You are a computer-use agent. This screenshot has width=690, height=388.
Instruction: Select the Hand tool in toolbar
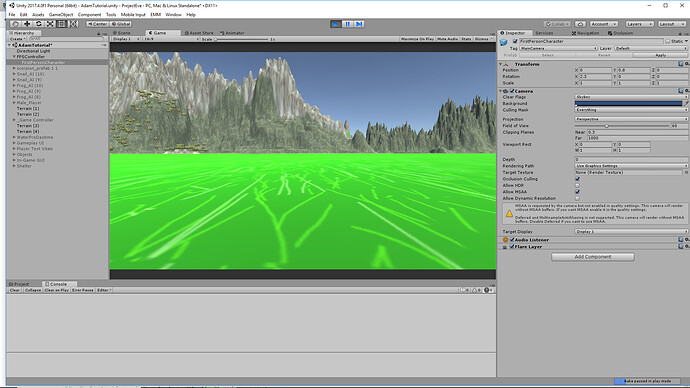15,24
